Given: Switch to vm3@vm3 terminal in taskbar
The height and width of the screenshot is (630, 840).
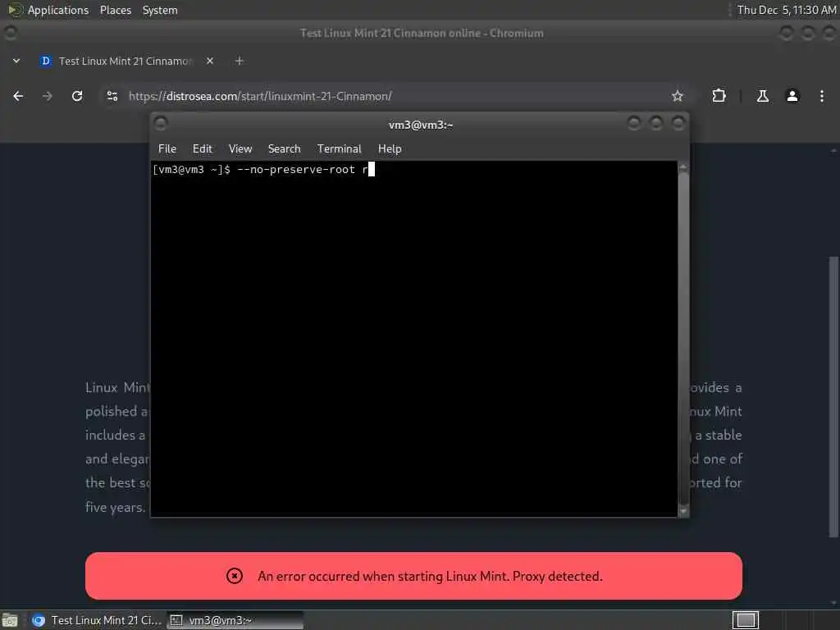Looking at the screenshot, I should pos(235,620).
